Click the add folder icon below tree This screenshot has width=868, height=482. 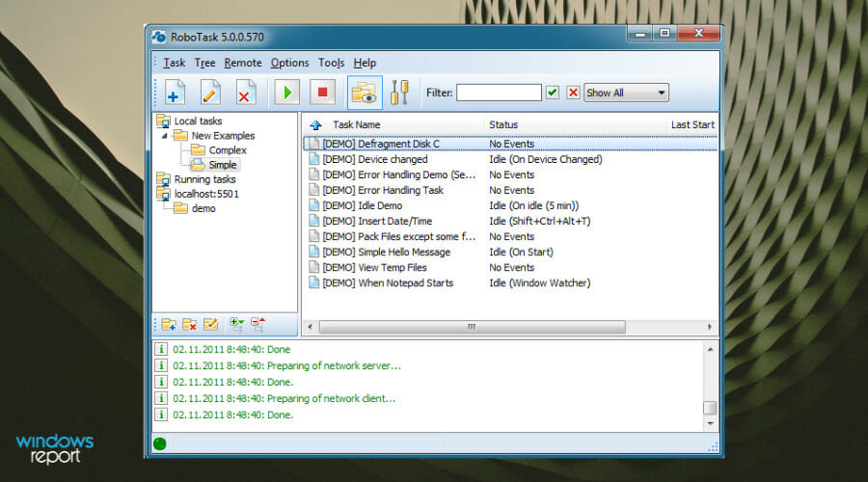point(169,325)
